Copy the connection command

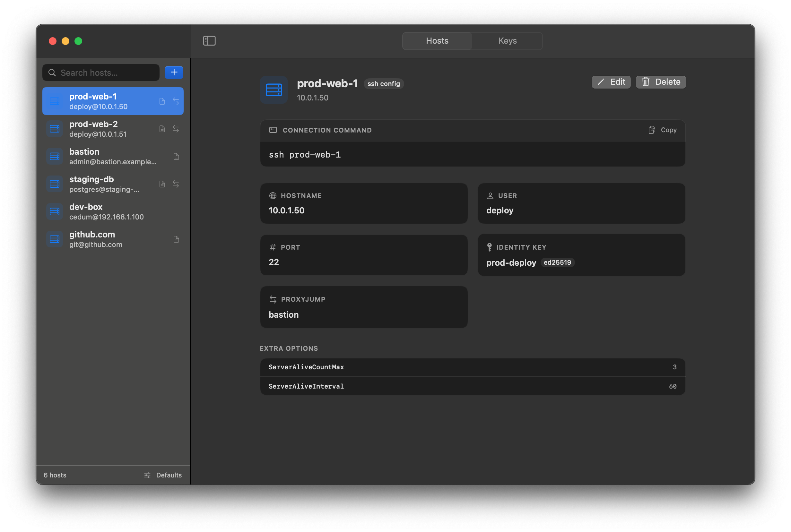point(662,130)
